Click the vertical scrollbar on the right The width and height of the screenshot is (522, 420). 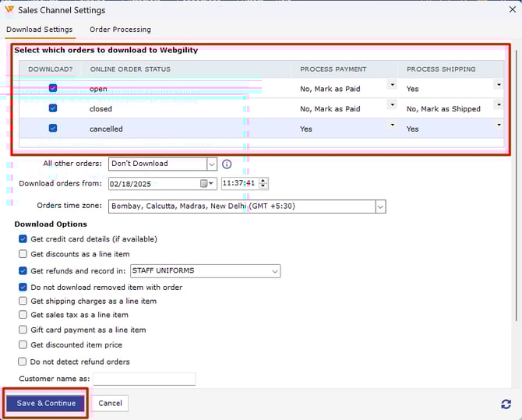click(x=517, y=195)
